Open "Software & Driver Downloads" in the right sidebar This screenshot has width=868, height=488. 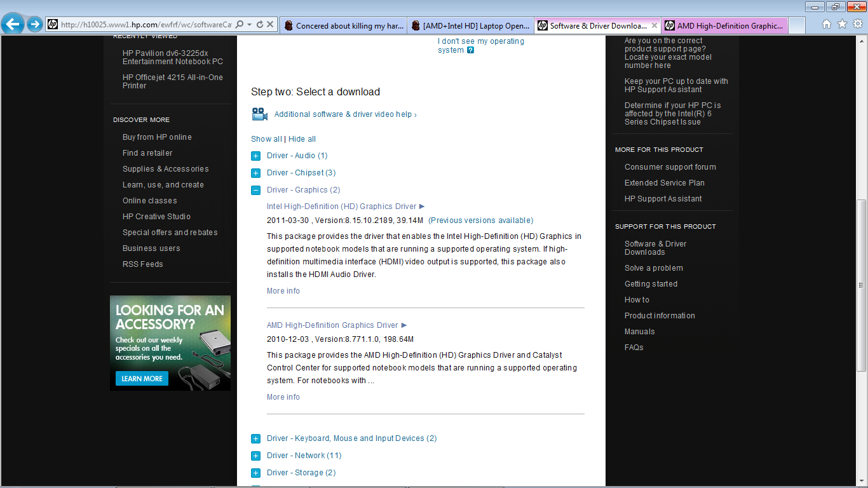[656, 248]
